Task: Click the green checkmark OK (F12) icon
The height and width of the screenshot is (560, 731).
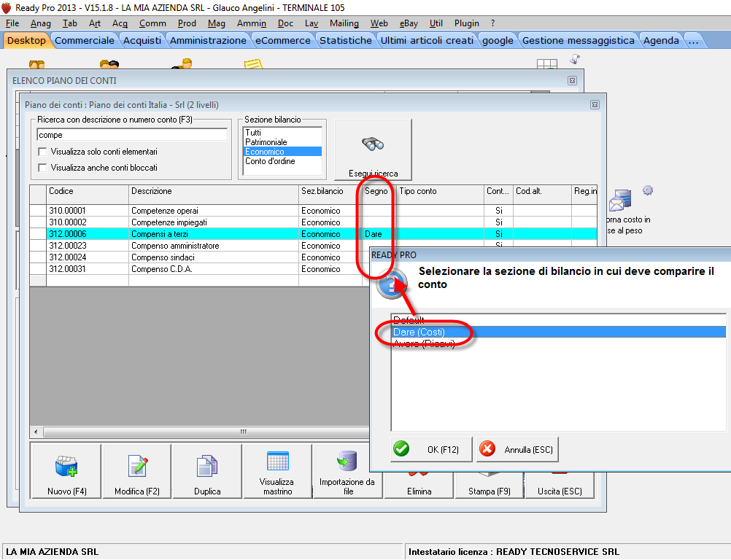Action: [x=401, y=449]
